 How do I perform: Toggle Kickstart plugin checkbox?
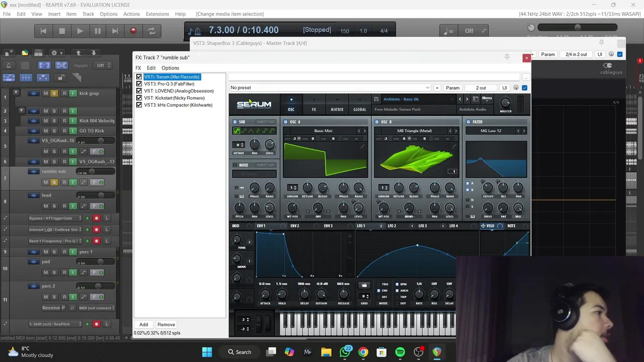tap(139, 98)
